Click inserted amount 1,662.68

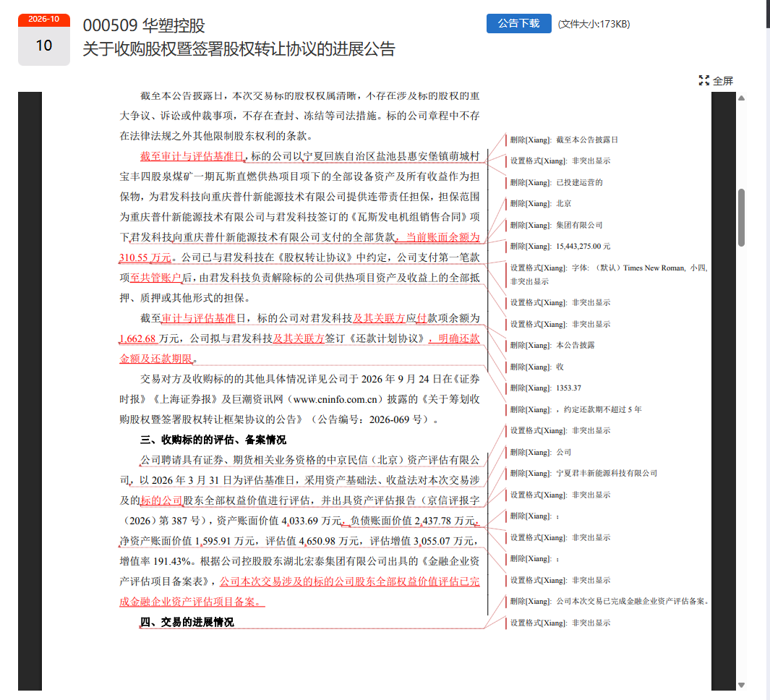click(137, 338)
